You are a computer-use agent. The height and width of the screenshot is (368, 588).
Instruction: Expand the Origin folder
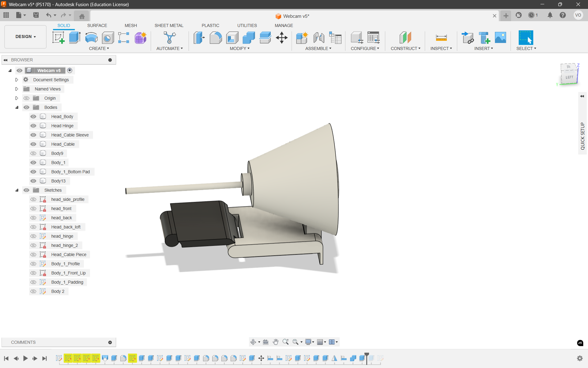point(17,98)
